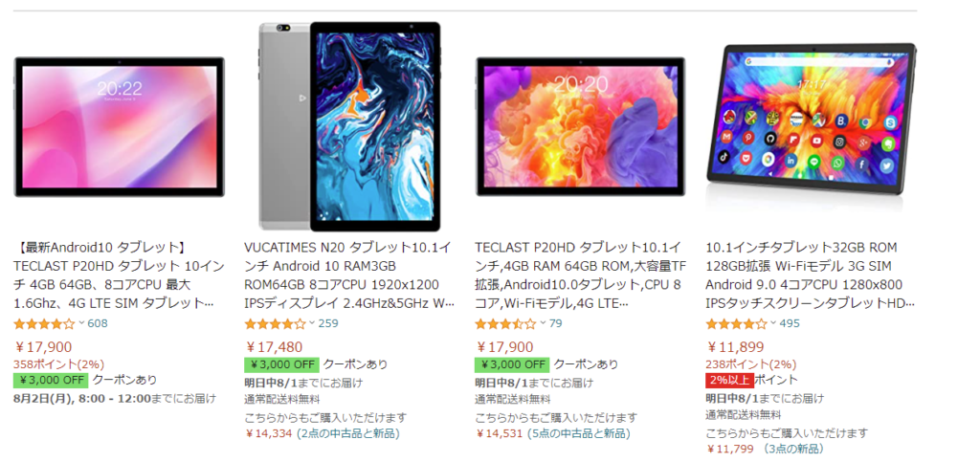Click the ¥3,000 OFF coupon badge under ¥17,480
The image size is (980, 462).
tap(281, 364)
